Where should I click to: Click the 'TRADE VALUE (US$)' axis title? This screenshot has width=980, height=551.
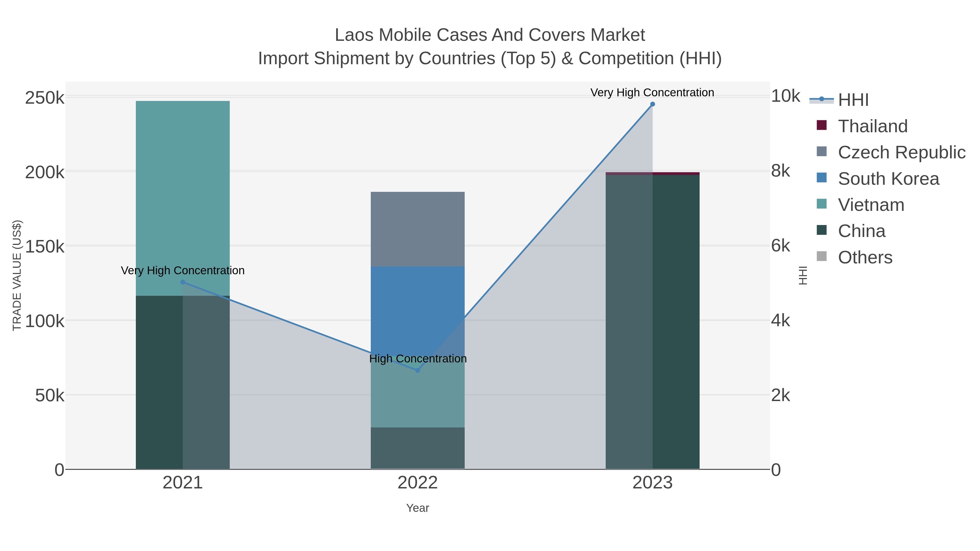pyautogui.click(x=17, y=275)
